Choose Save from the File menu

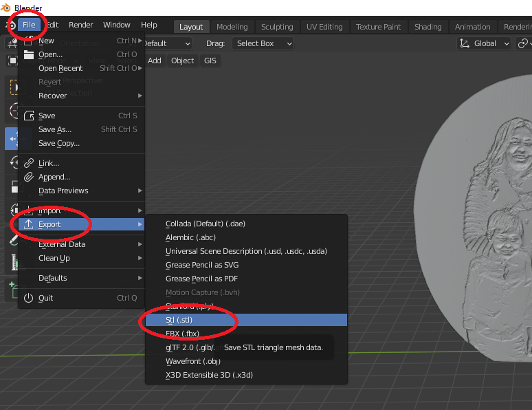click(81, 116)
